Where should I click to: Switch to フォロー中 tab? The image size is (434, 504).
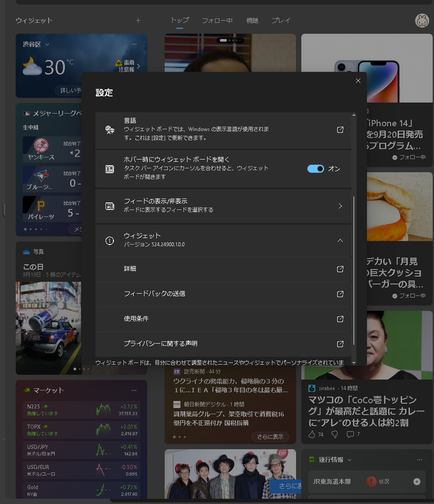[217, 21]
